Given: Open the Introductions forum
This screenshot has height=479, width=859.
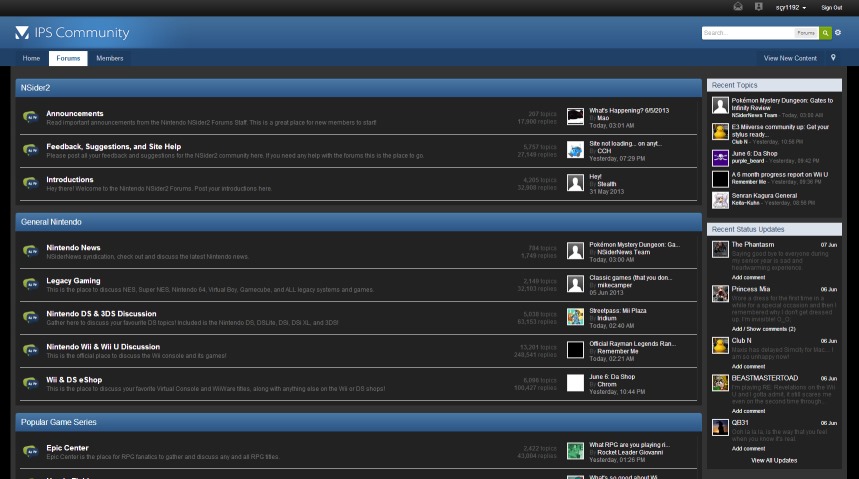Looking at the screenshot, I should pos(70,179).
